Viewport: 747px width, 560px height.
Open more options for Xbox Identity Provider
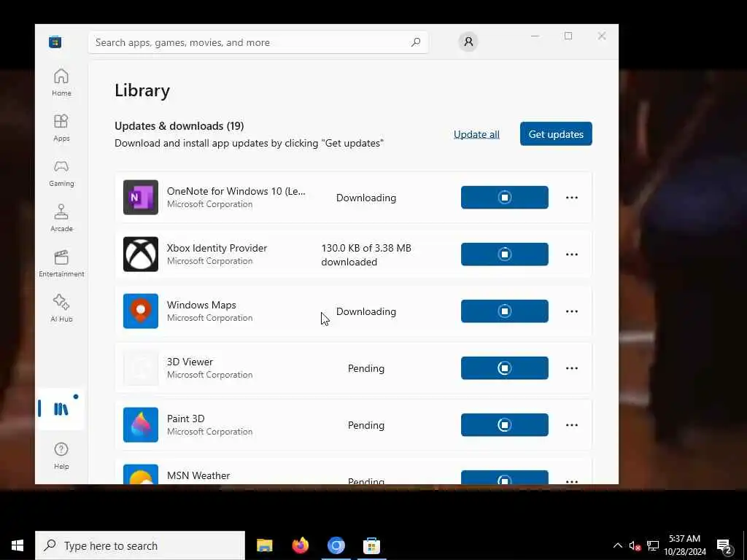click(572, 254)
